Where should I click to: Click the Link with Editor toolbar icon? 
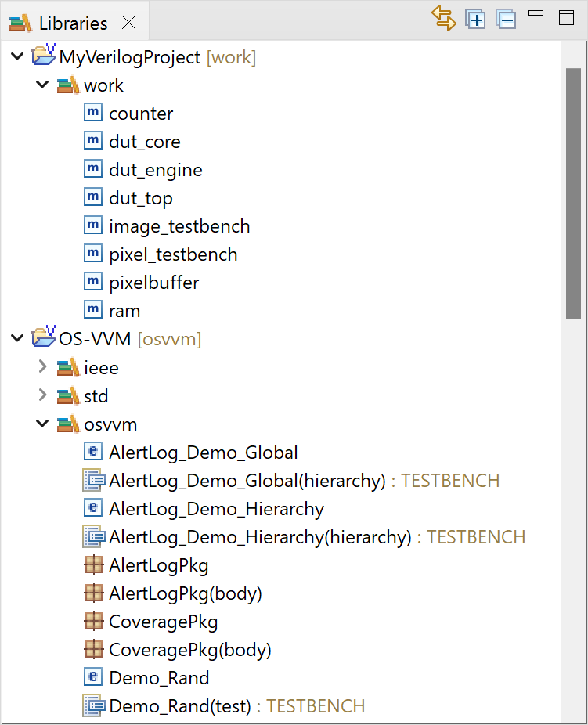pos(444,19)
